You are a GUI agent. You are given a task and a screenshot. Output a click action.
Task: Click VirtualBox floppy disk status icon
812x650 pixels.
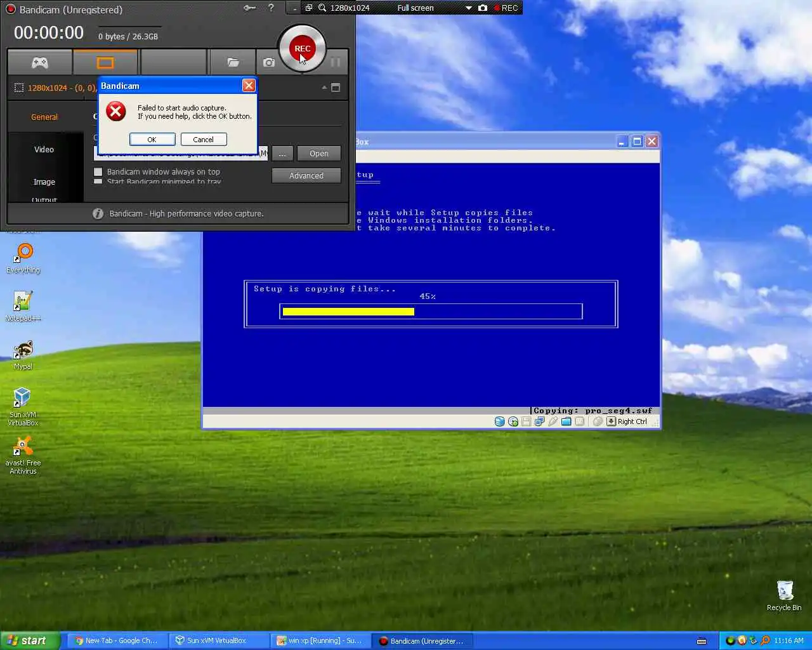click(x=526, y=421)
